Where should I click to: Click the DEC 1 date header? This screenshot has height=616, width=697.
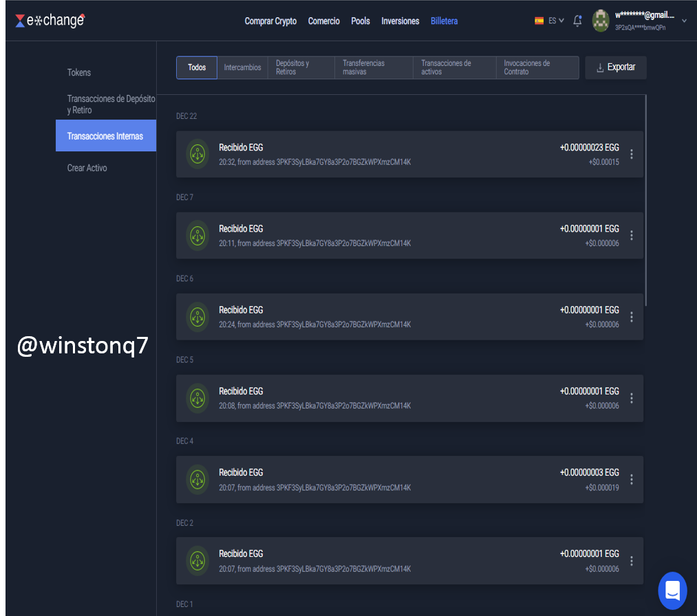click(x=184, y=604)
